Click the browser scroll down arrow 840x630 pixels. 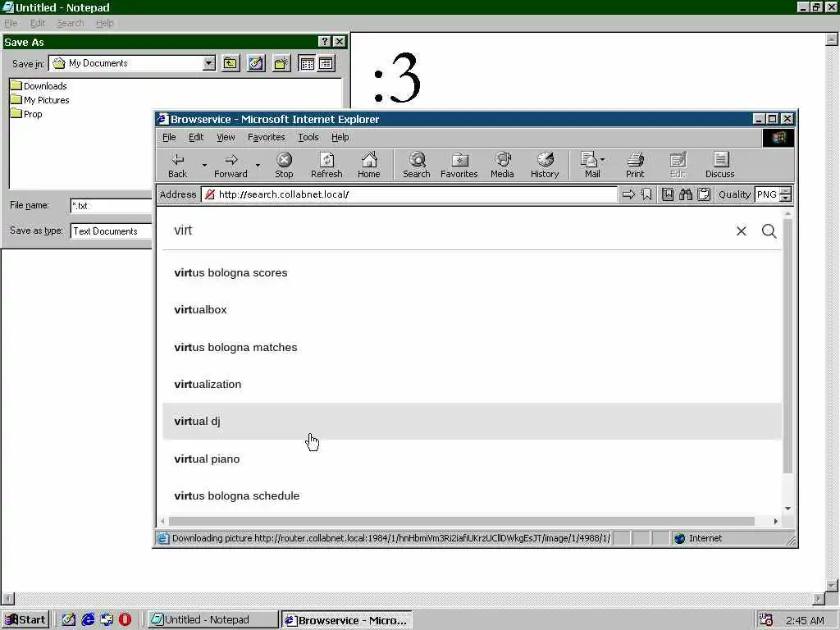tap(787, 509)
